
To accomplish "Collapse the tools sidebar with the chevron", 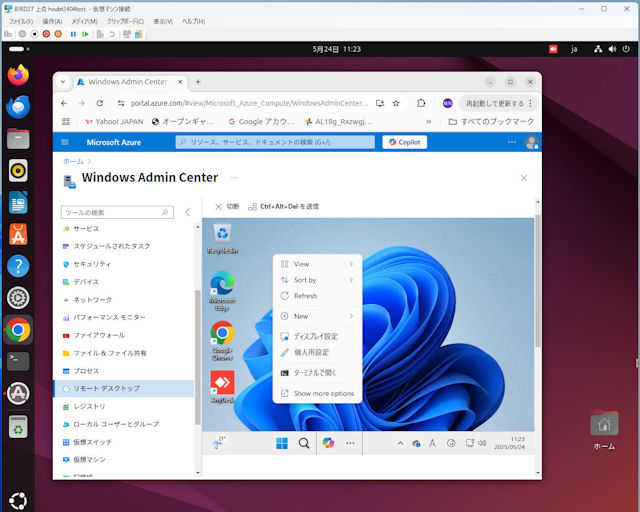I will (x=188, y=212).
